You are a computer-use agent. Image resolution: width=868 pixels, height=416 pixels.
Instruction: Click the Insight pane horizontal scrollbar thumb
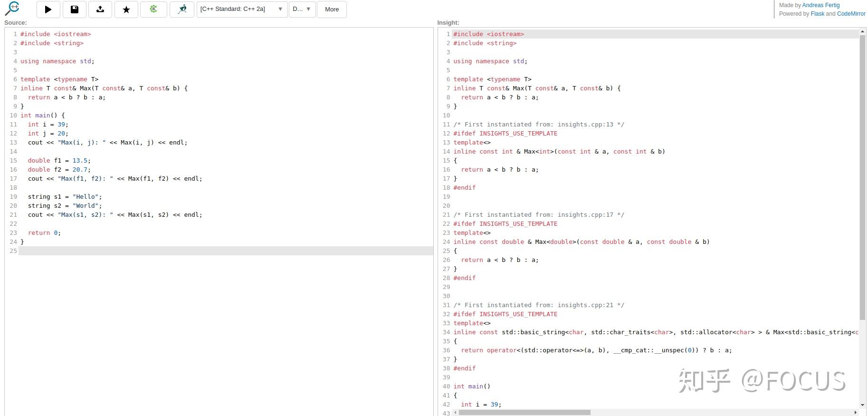(x=525, y=412)
